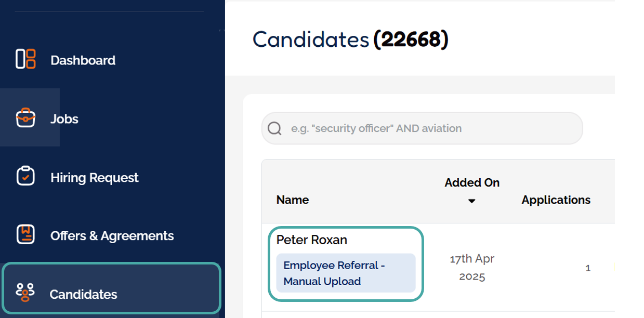Screen dimensions: 644x318
Task: Open the Dashboard menu label
Action: pyautogui.click(x=83, y=60)
